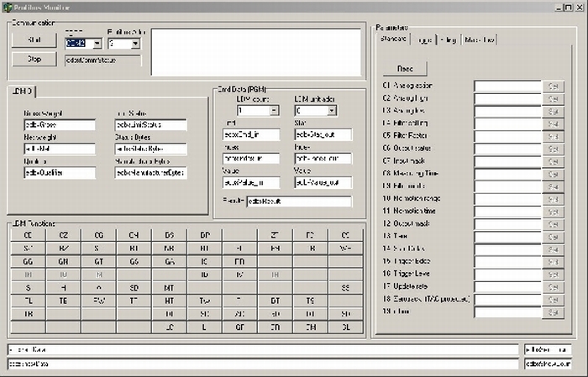Click the TS function button

click(x=310, y=301)
